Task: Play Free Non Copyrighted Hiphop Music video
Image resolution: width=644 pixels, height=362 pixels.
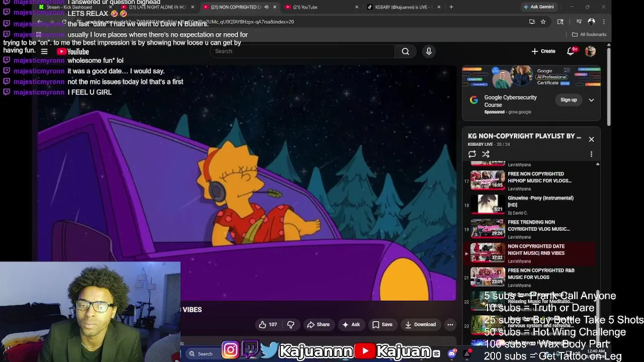Action: 488,180
